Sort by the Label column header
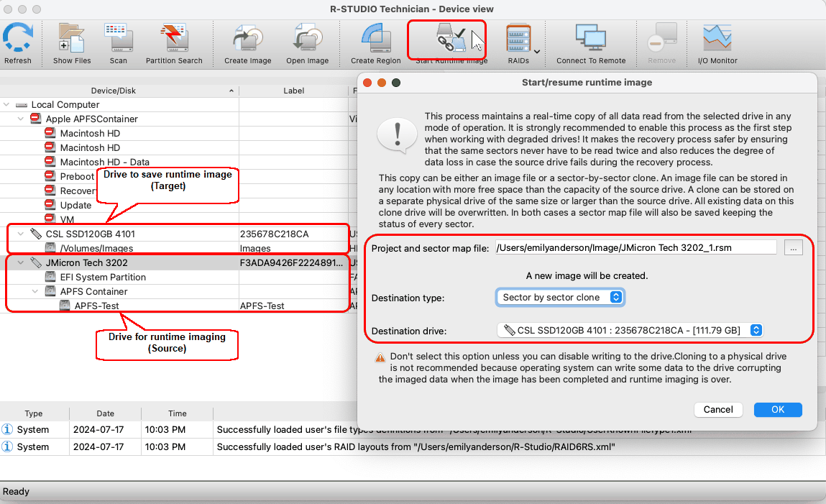Viewport: 826px width, 504px height. [x=293, y=91]
